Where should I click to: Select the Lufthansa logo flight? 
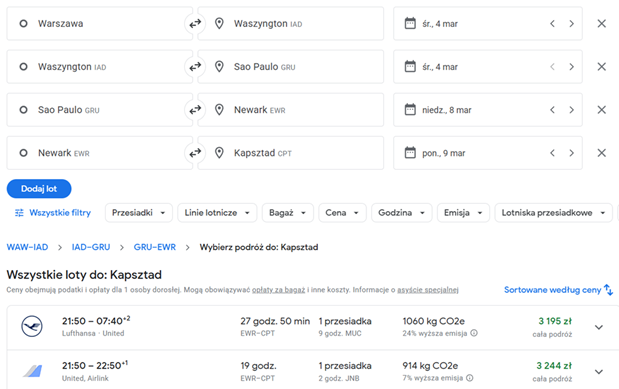click(32, 326)
